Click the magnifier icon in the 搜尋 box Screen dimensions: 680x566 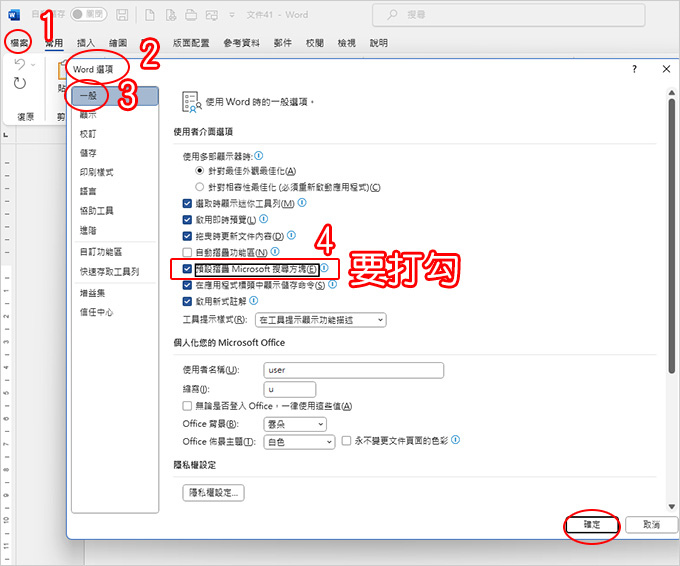392,15
